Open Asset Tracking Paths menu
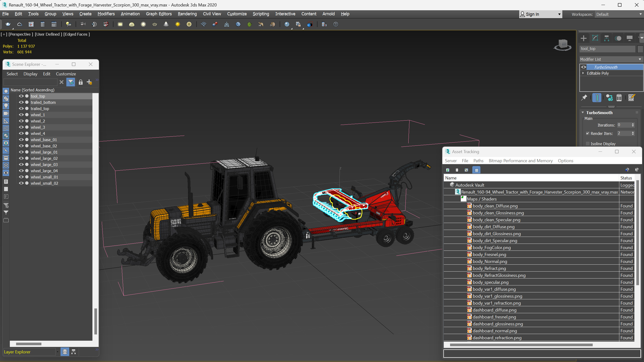644x362 pixels. [x=478, y=161]
